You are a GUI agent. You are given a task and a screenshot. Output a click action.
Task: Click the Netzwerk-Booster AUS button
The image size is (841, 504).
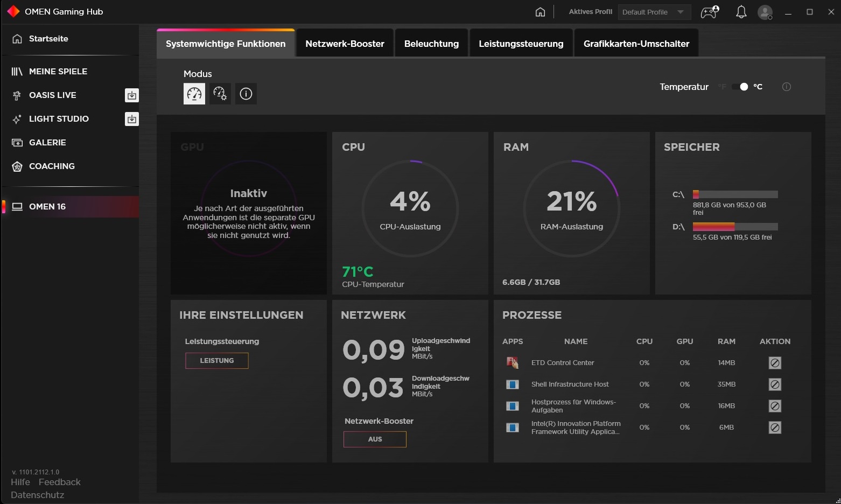pyautogui.click(x=375, y=439)
